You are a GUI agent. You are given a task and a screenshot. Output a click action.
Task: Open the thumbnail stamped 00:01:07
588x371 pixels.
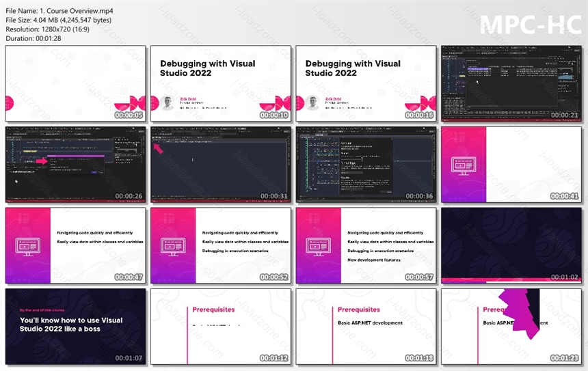tap(76, 327)
